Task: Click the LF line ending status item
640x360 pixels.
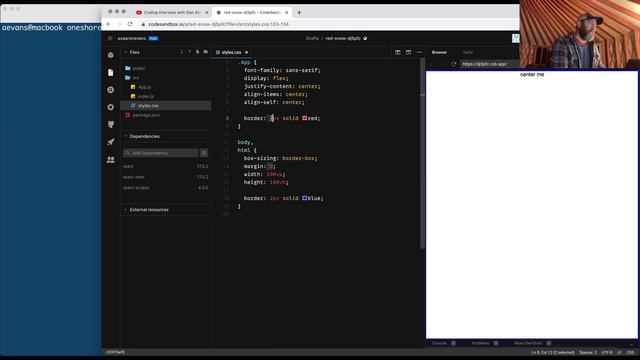Action: pyautogui.click(x=619, y=352)
